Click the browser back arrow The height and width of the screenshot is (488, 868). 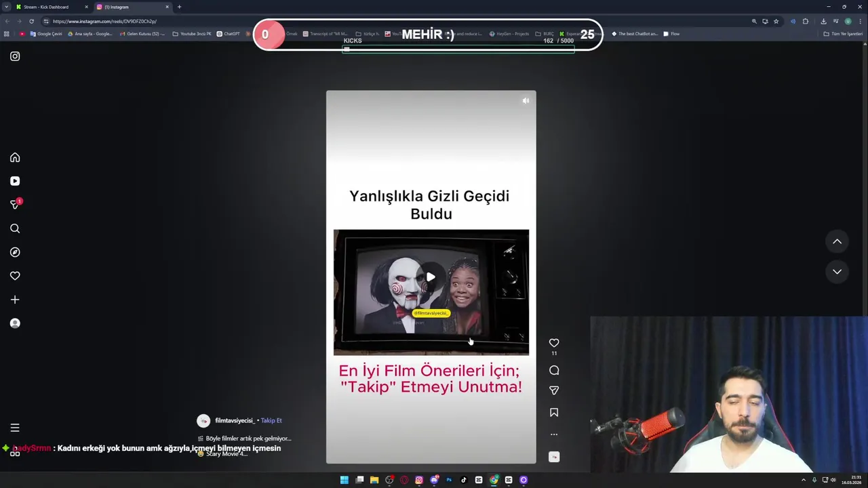pos(7,21)
